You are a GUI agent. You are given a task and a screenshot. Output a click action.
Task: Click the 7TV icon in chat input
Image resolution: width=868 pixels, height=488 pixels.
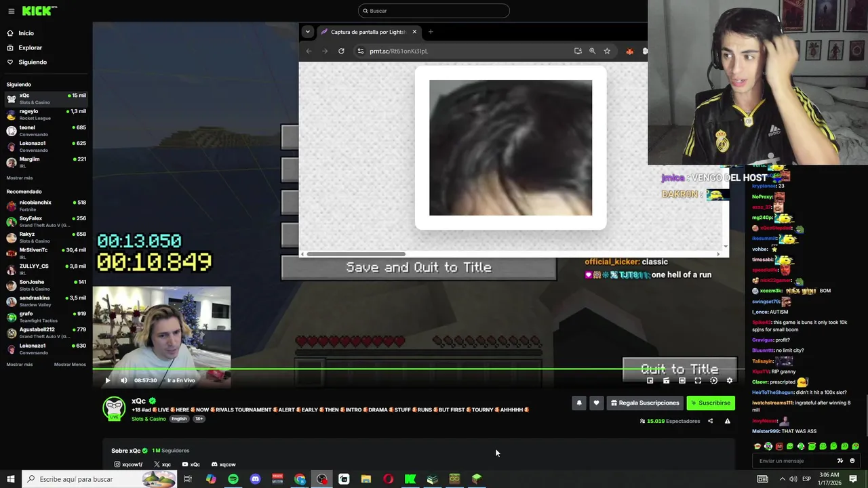(840, 461)
